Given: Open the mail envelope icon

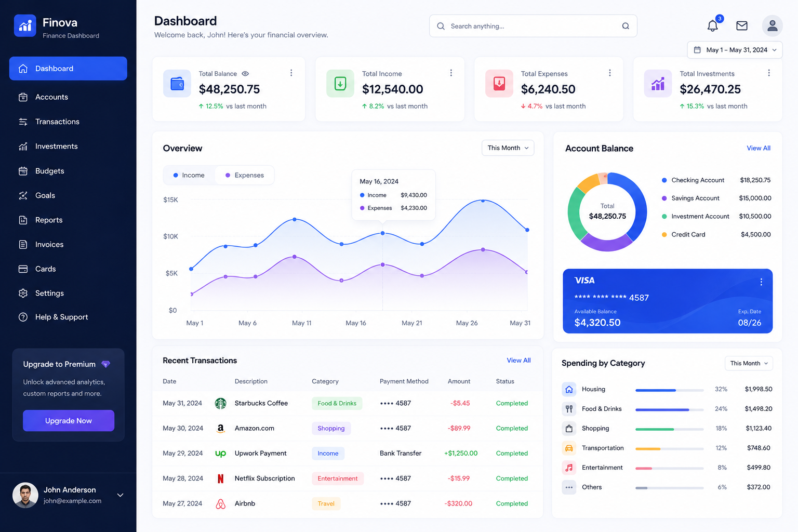Looking at the screenshot, I should pyautogui.click(x=742, y=25).
